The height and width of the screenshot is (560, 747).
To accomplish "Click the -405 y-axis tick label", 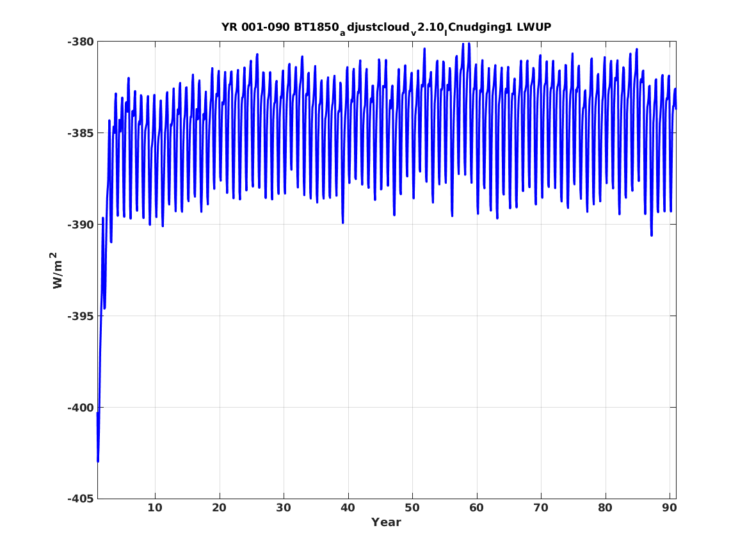I will pos(81,499).
